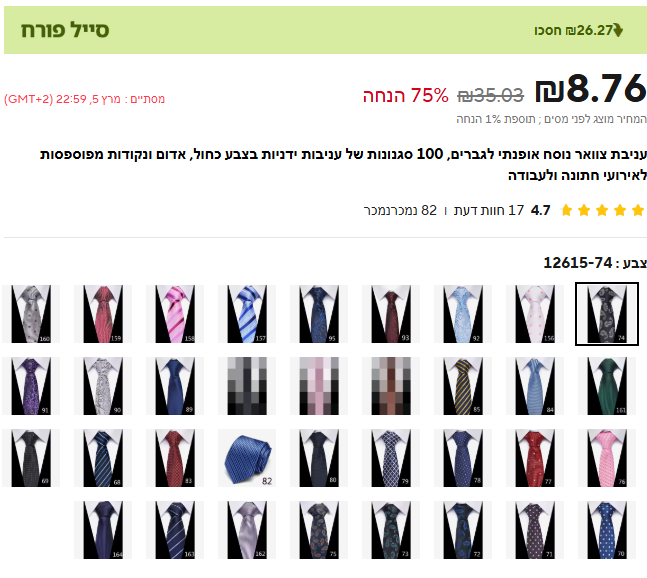
Task: Select silver plain tie 162
Action: click(x=247, y=530)
